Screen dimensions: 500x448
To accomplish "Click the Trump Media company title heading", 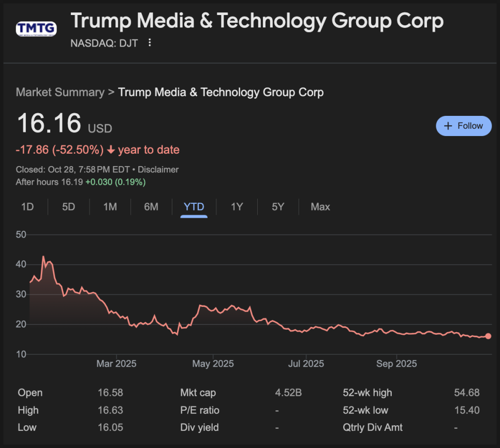I will 257,21.
